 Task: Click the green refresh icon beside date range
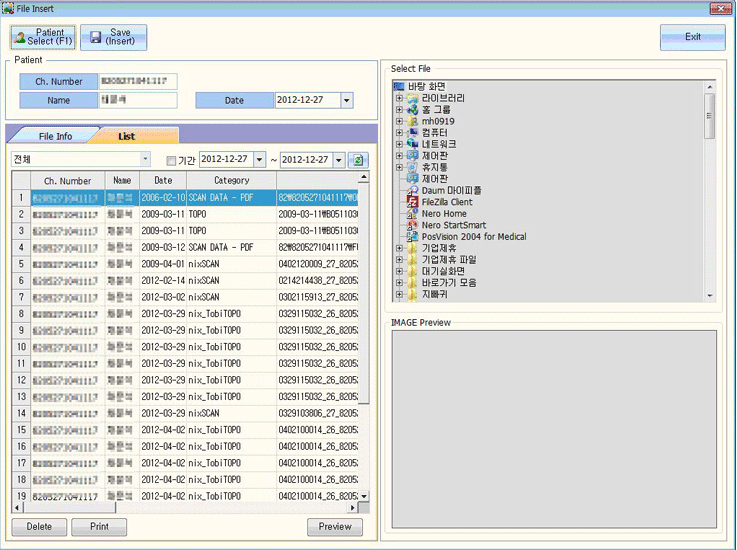point(358,160)
